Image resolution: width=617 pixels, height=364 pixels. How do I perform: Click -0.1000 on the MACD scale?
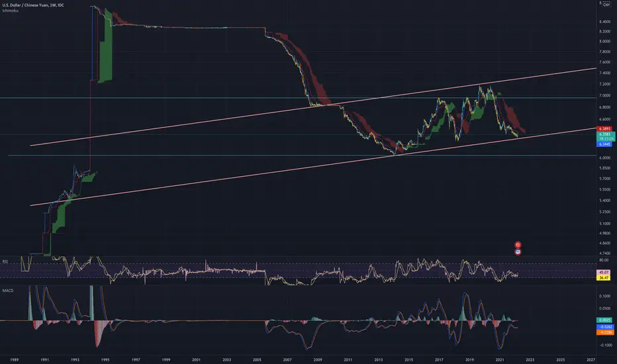(605, 345)
